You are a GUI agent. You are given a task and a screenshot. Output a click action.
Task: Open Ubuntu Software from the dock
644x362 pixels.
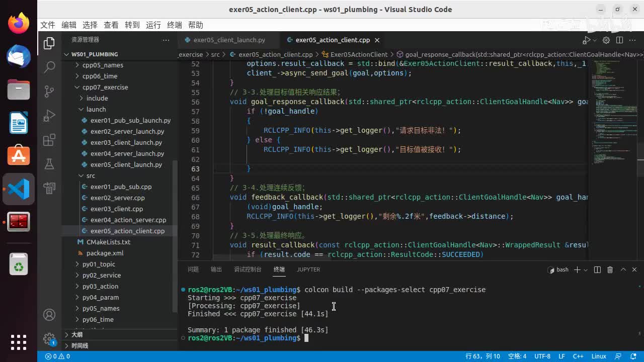(x=19, y=156)
